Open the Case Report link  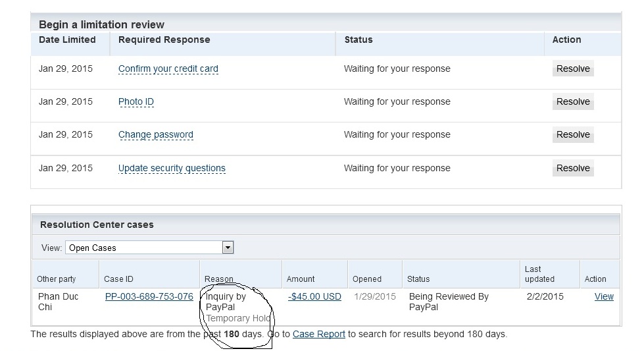(319, 334)
